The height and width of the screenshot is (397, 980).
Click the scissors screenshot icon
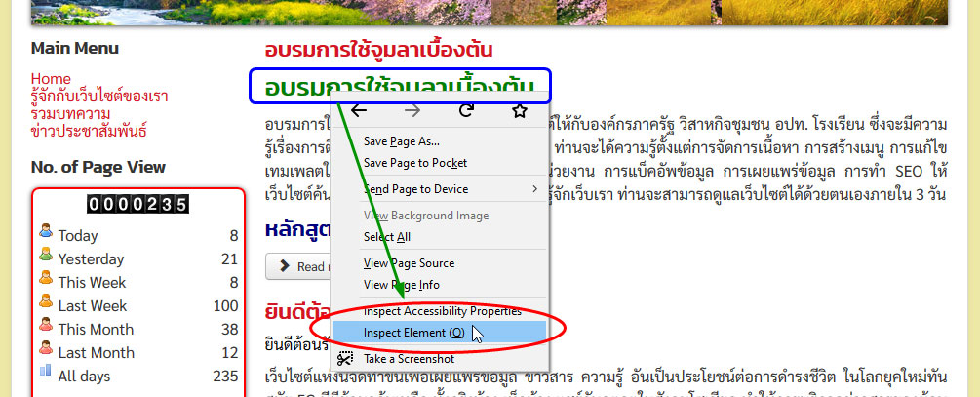point(344,359)
